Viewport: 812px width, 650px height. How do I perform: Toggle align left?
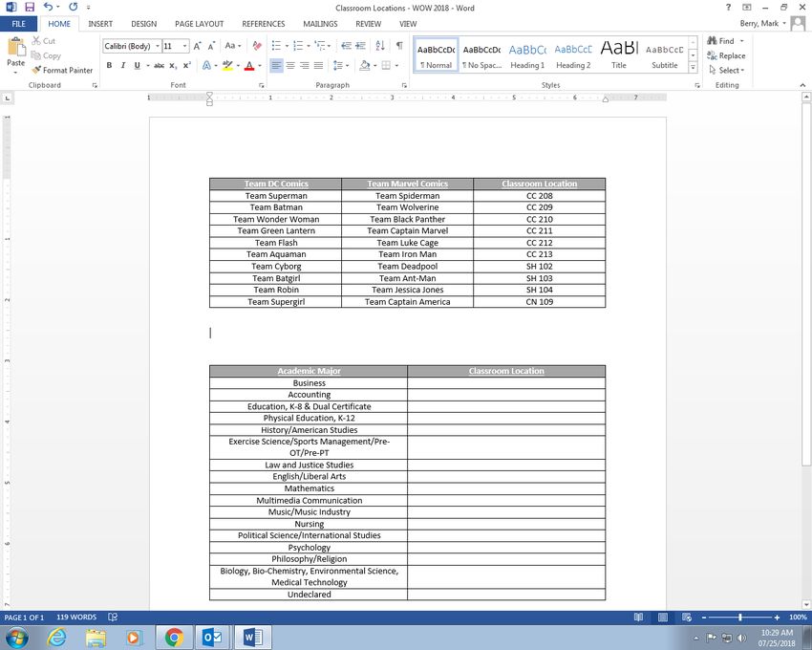pos(276,65)
